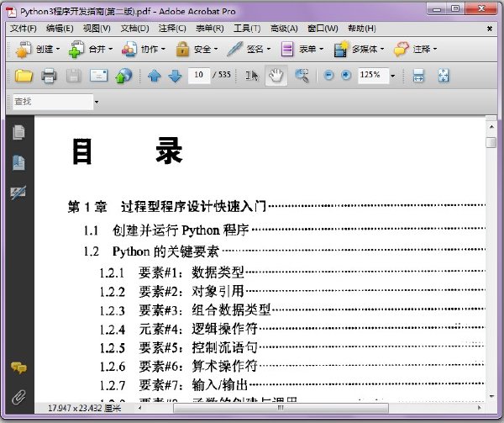Expand the Sign dropdown arrow
Image resolution: width=504 pixels, height=423 pixels.
269,50
